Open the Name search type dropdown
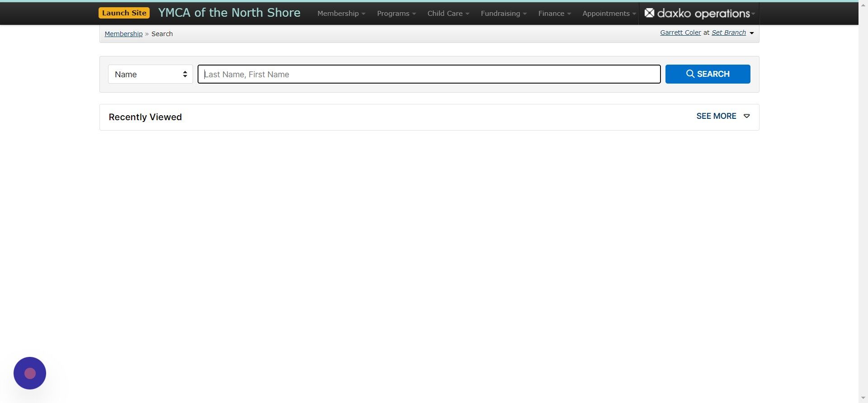The image size is (868, 403). (x=151, y=74)
